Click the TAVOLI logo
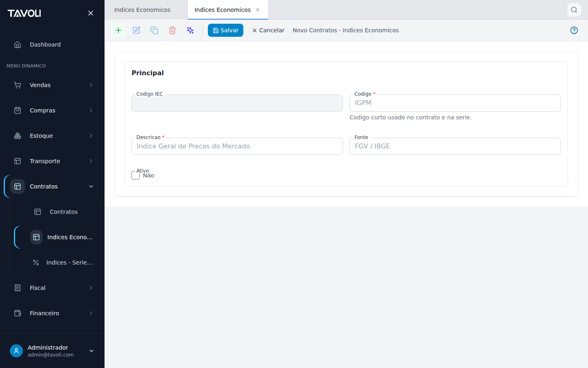Image resolution: width=588 pixels, height=368 pixels. (x=24, y=13)
